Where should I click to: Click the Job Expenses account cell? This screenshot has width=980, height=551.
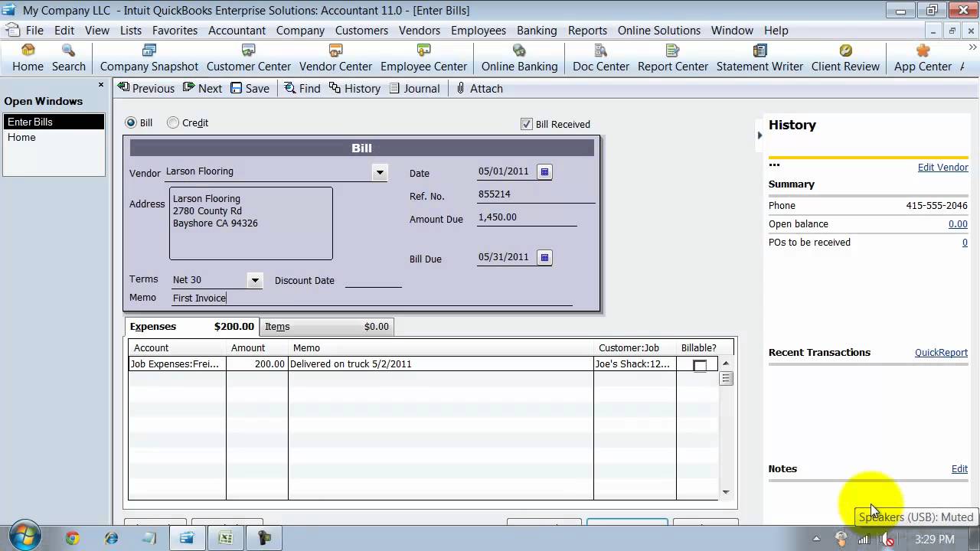(177, 364)
